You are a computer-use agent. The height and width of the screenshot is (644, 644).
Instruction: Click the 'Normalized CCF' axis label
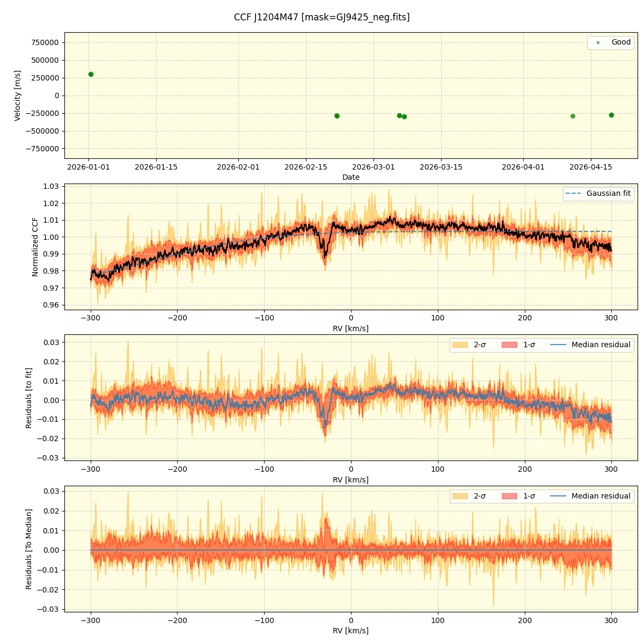(x=35, y=247)
